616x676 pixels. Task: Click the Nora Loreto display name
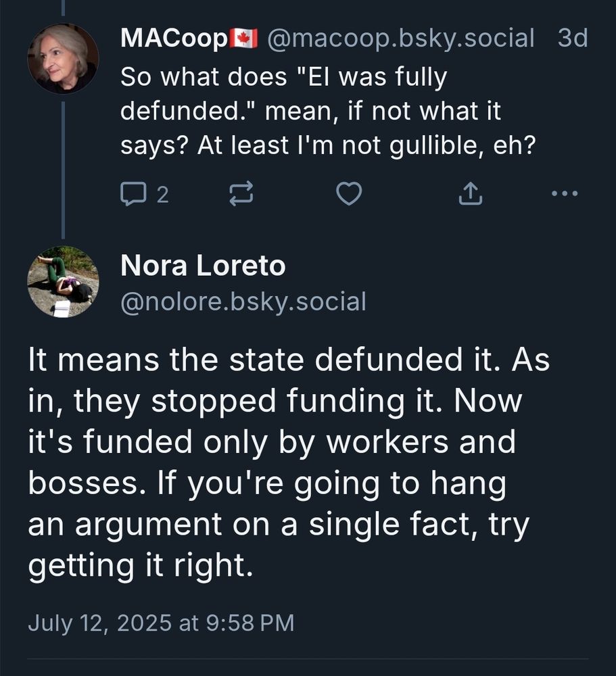click(203, 266)
